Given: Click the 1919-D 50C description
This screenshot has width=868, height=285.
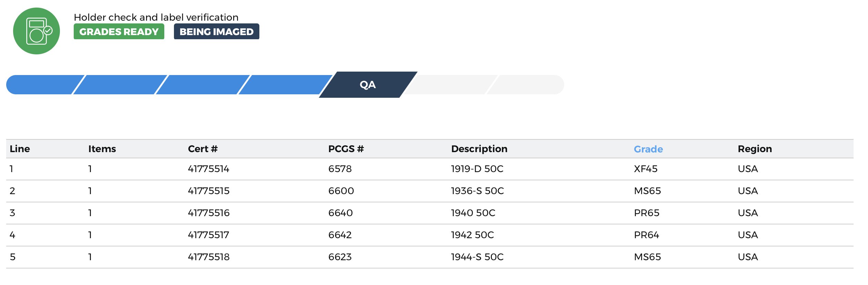Looking at the screenshot, I should tap(477, 169).
